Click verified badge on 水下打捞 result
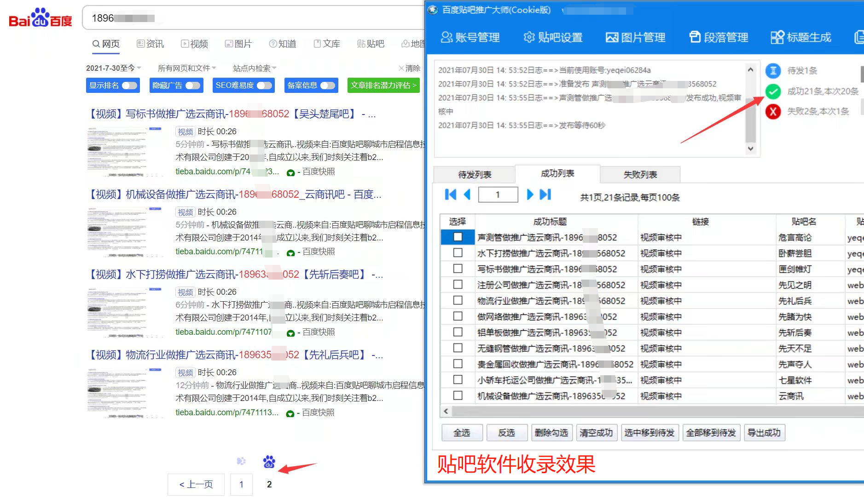 (x=290, y=333)
